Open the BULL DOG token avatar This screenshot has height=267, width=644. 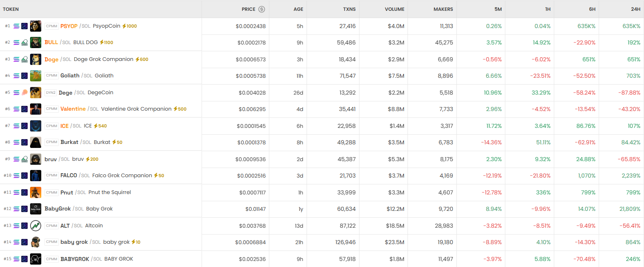pyautogui.click(x=36, y=42)
